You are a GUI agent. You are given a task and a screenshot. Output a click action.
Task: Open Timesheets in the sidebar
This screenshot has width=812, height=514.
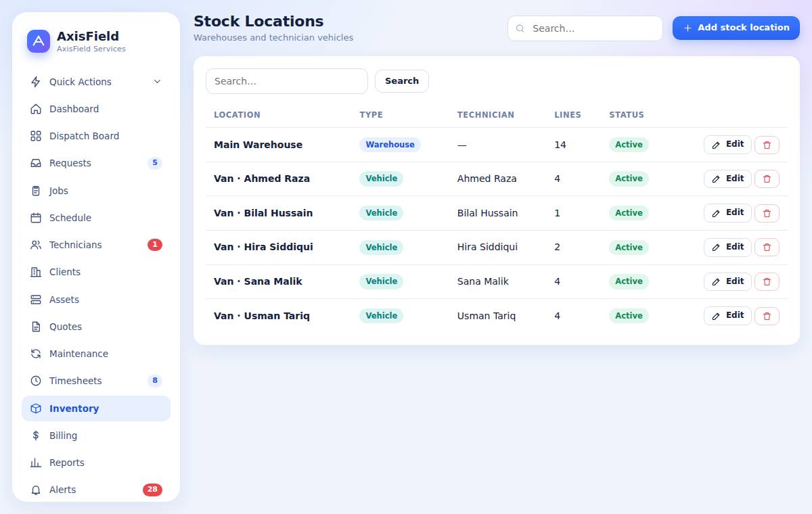tap(96, 381)
